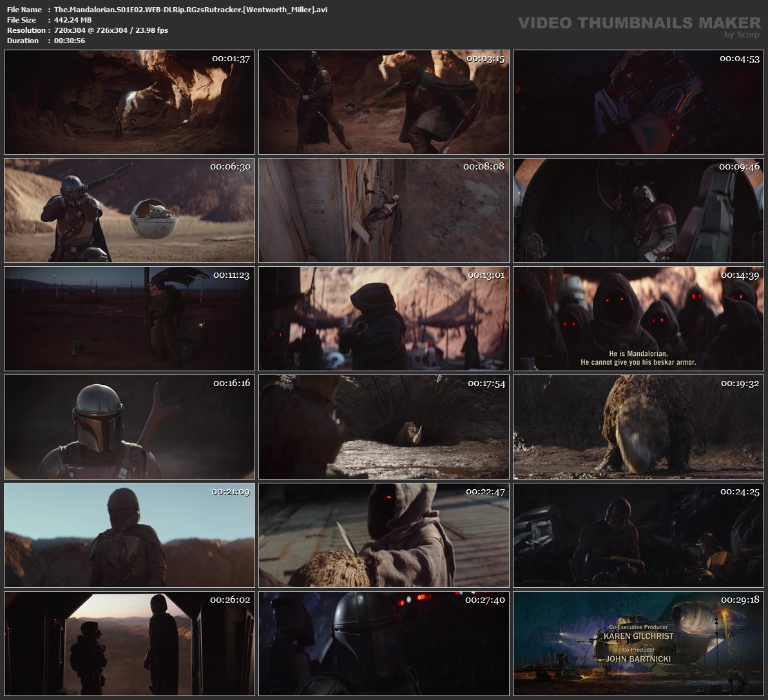Click the 'File Name' label
Image resolution: width=768 pixels, height=700 pixels.
[24, 10]
